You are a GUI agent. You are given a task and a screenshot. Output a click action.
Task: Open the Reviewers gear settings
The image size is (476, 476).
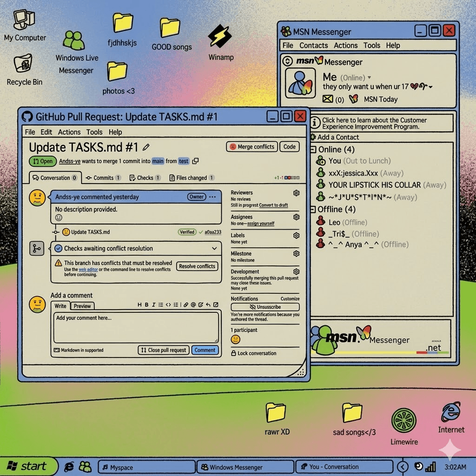point(296,193)
